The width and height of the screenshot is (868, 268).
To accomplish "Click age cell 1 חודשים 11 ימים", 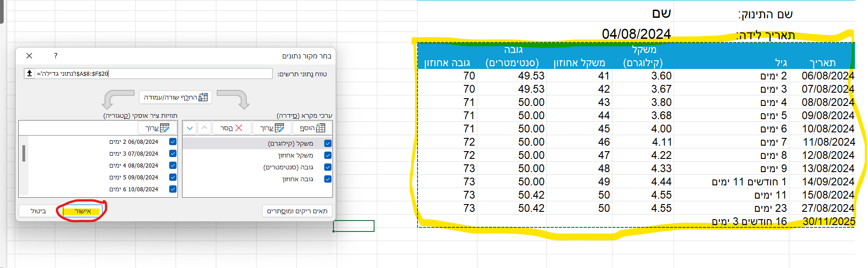I will coord(749,182).
